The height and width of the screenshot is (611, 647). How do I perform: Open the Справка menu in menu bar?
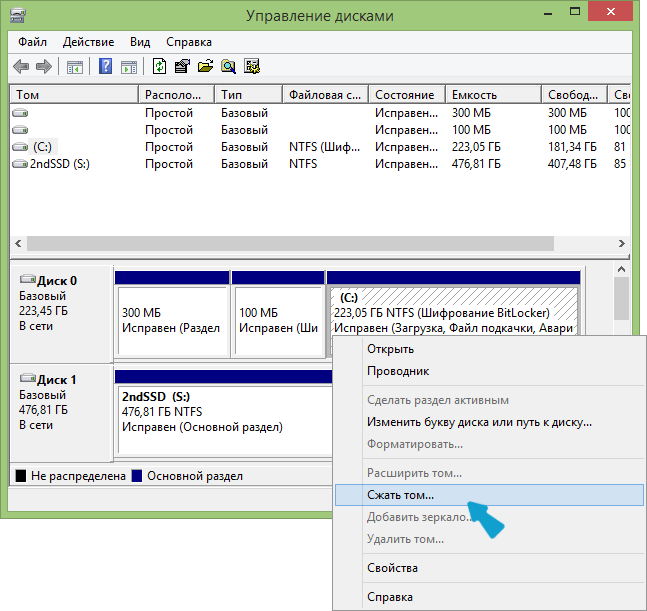[189, 42]
